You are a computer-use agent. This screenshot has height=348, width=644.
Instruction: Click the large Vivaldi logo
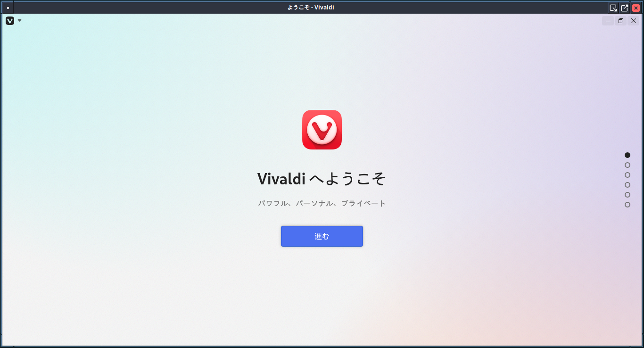tap(322, 130)
